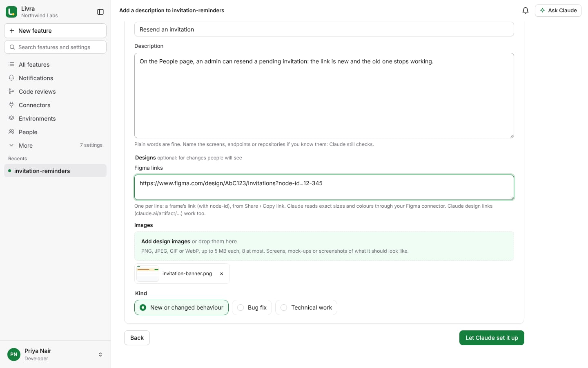This screenshot has height=368, width=588.
Task: Collapse the sidebar panel icon
Action: [100, 12]
